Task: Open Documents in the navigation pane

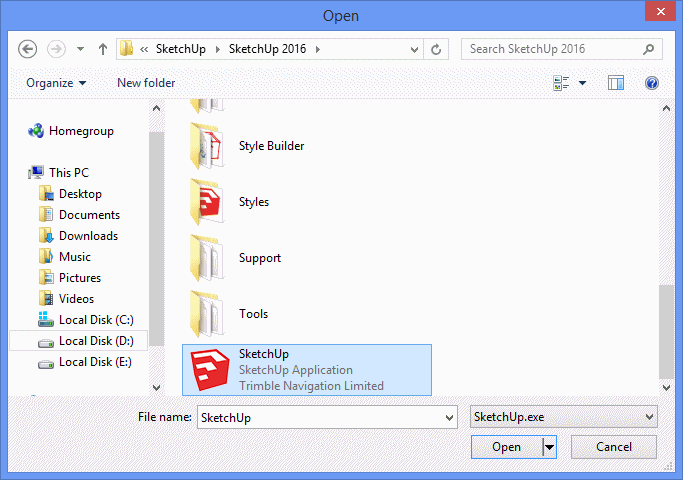Action: (89, 215)
